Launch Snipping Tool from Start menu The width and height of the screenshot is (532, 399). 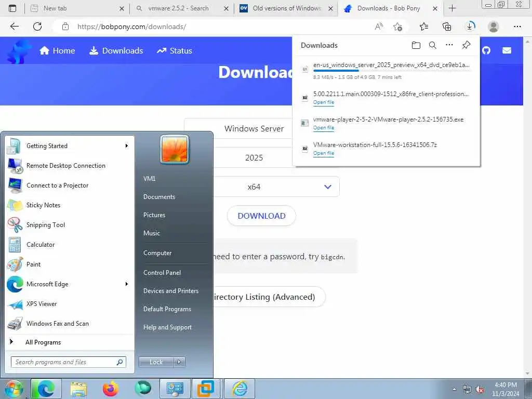[x=70, y=224]
